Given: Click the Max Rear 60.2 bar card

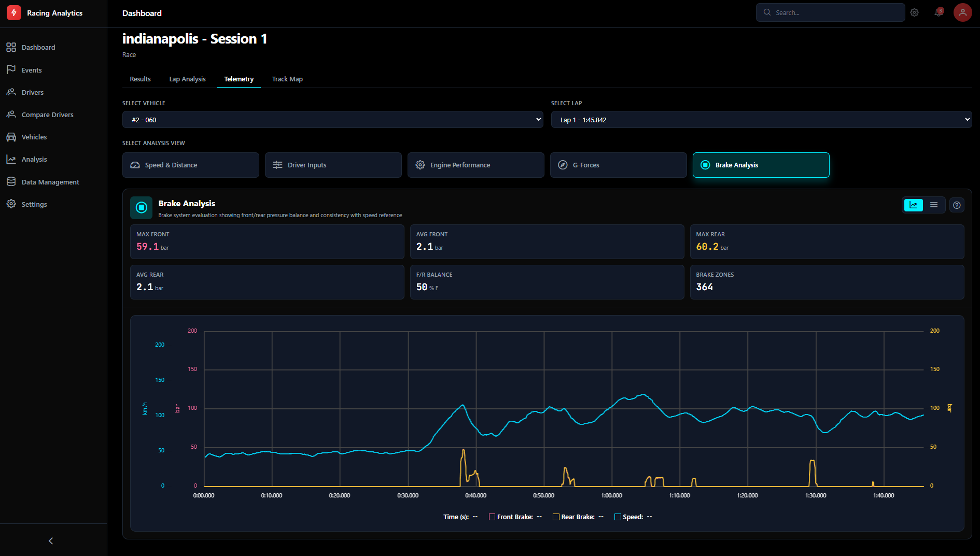Looking at the screenshot, I should click(827, 241).
